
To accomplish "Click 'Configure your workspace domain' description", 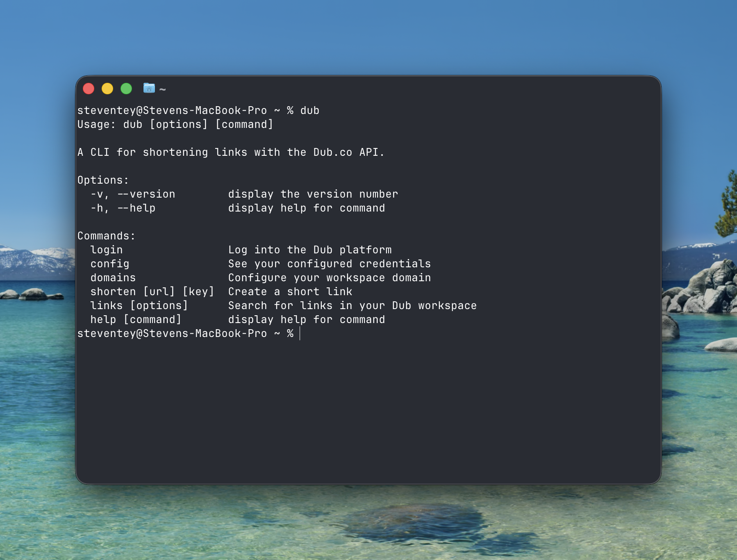I will tap(330, 278).
